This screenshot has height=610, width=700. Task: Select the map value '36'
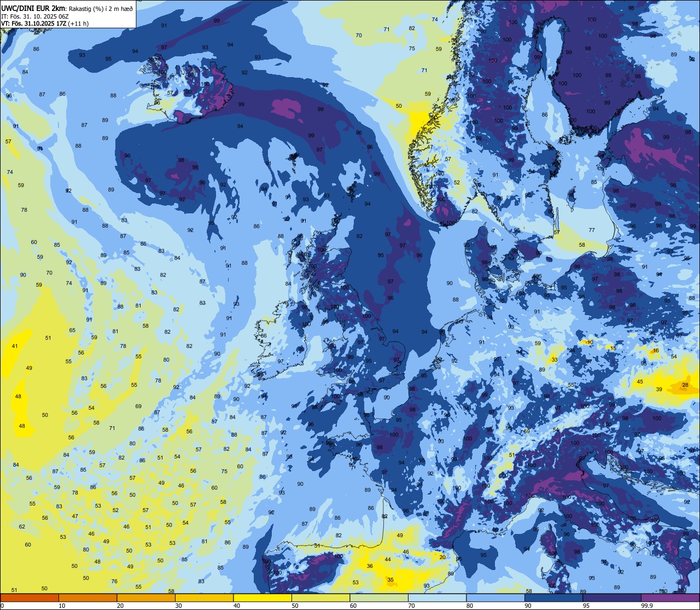pyautogui.click(x=370, y=566)
